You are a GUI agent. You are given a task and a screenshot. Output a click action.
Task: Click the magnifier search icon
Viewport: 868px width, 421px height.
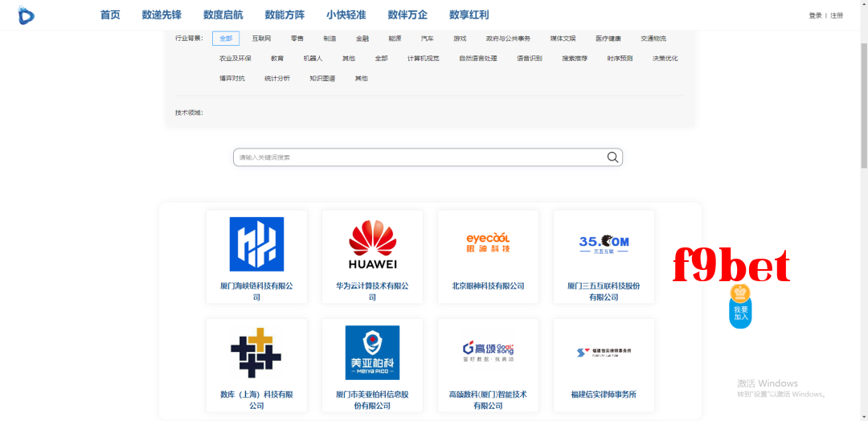612,157
